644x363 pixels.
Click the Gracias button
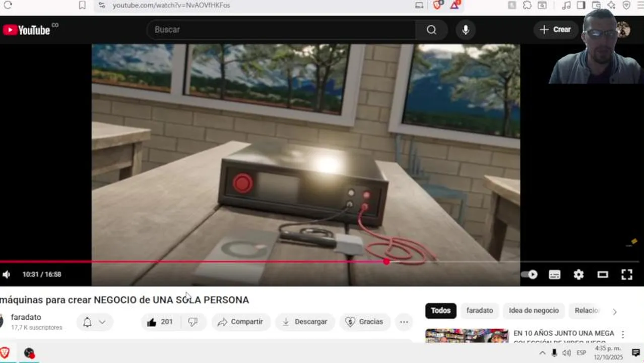coord(365,322)
